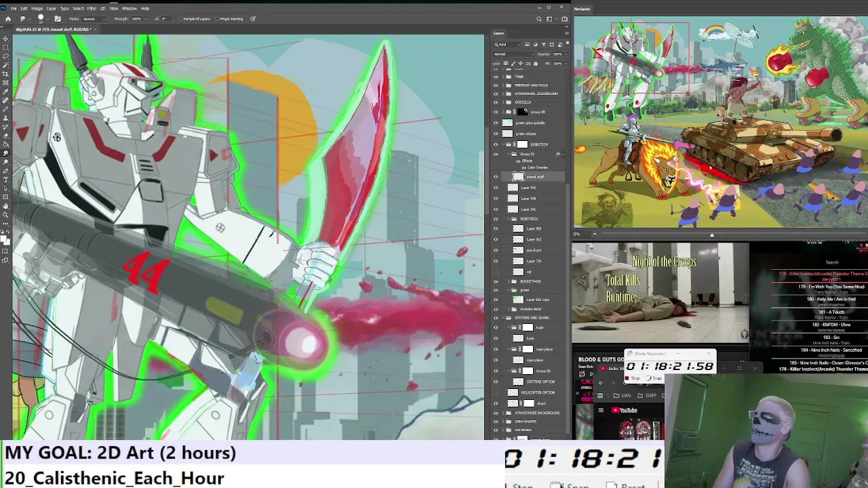Open the File menu

coord(14,8)
